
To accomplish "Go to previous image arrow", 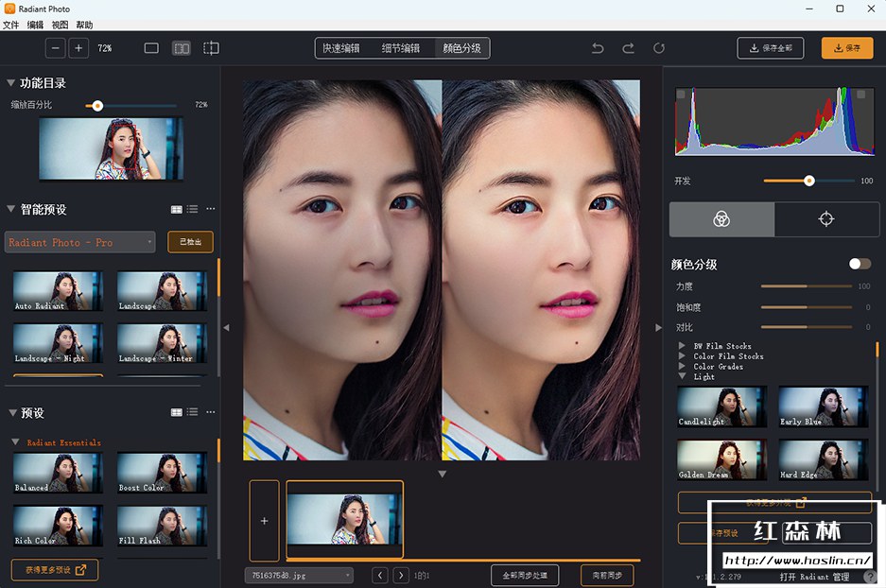I will [x=380, y=576].
